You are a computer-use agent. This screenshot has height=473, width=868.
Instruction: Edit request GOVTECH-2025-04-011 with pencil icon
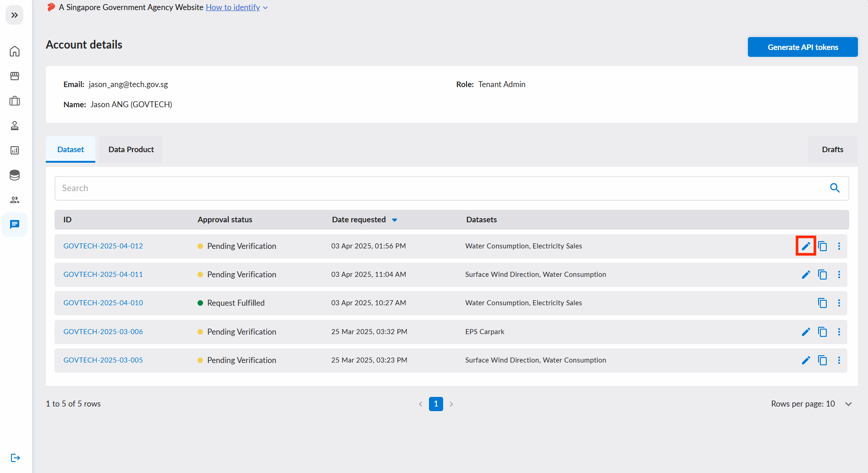pyautogui.click(x=806, y=275)
